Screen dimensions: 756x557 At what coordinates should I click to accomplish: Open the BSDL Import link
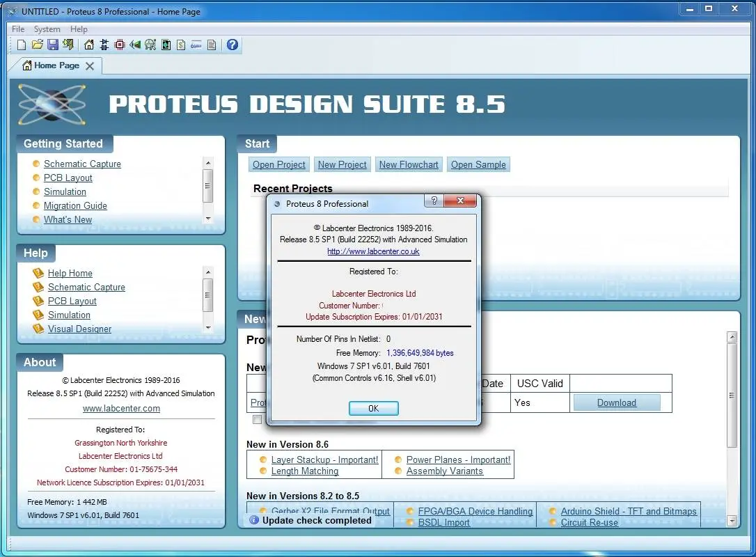tap(443, 523)
